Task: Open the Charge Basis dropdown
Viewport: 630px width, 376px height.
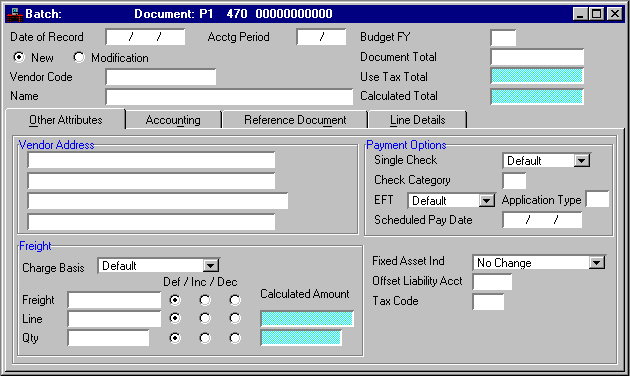Action: tap(211, 266)
